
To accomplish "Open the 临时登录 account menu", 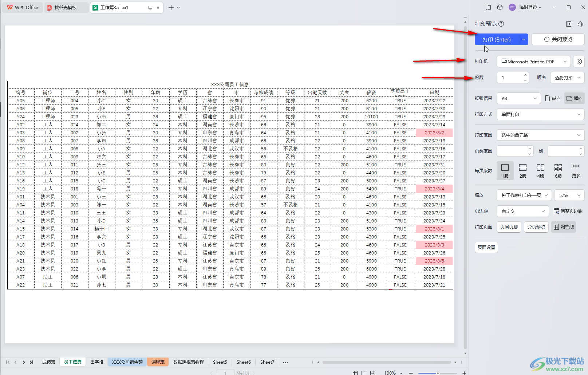I will coord(525,7).
